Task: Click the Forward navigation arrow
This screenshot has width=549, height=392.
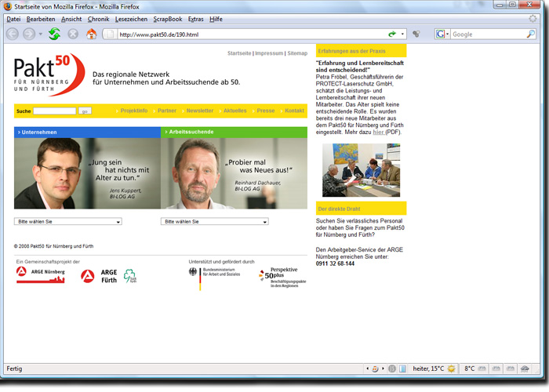Action: 29,34
